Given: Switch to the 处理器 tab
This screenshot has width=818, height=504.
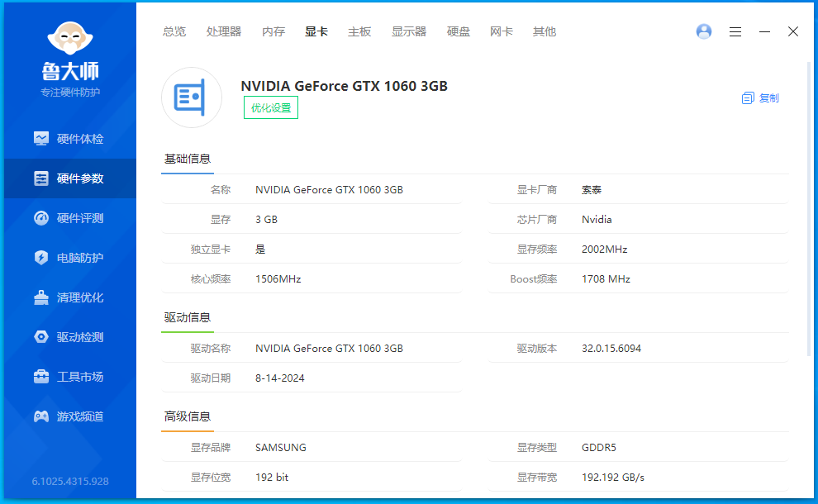Looking at the screenshot, I should pyautogui.click(x=224, y=31).
